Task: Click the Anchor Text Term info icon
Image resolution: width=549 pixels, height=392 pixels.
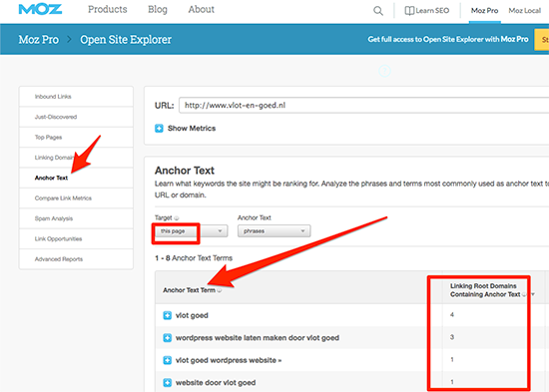Action: [220, 290]
